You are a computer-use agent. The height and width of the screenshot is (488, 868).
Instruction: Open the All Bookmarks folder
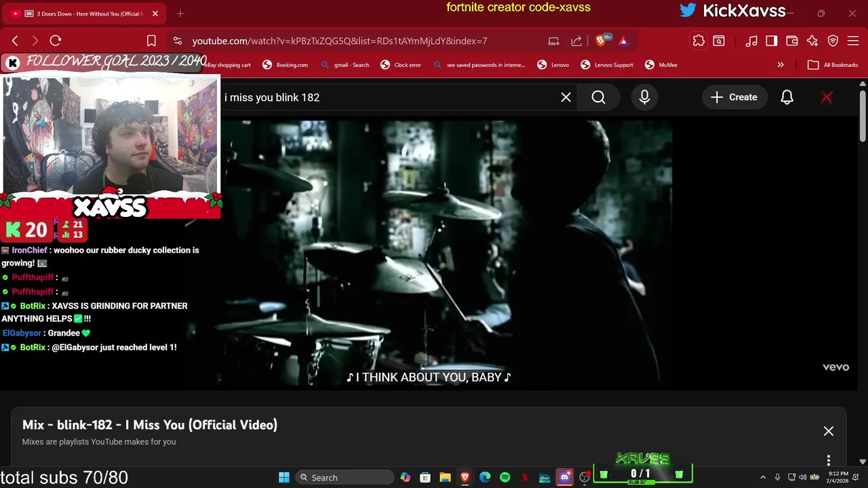[x=833, y=65]
